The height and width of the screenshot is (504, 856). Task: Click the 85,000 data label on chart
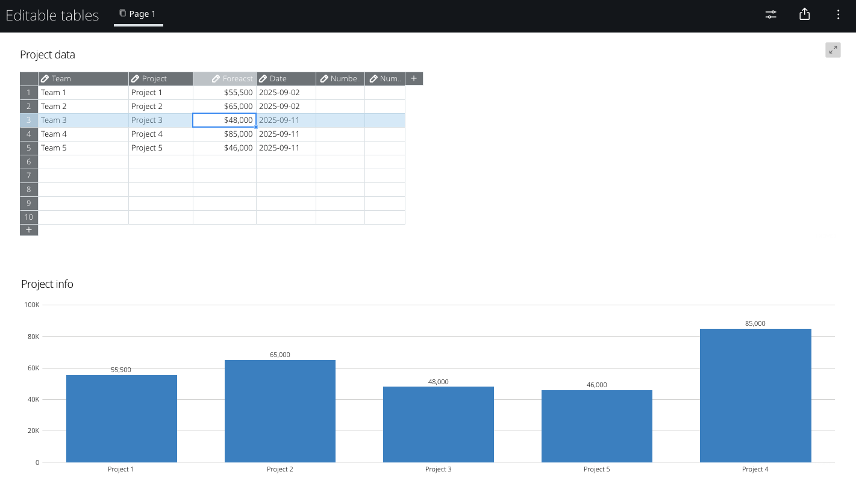click(x=755, y=323)
